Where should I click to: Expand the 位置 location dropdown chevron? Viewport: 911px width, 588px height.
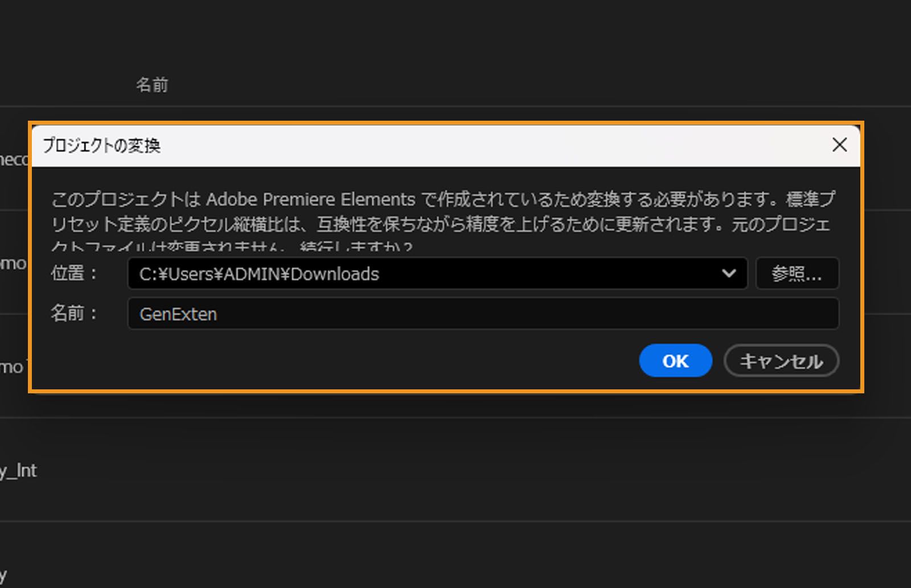[x=729, y=274]
